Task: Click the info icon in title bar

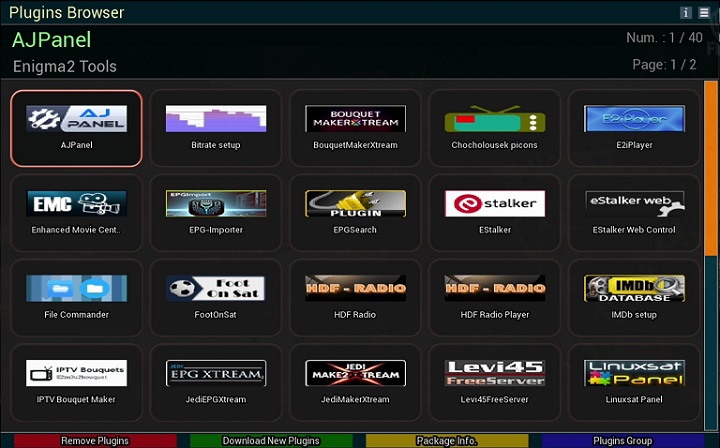Action: coord(686,12)
